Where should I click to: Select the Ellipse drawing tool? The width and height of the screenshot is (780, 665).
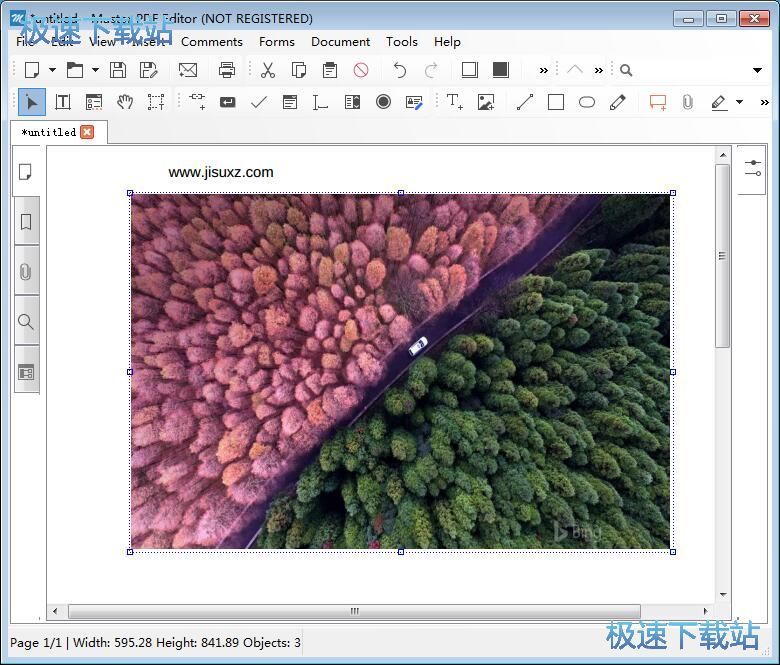tap(586, 102)
